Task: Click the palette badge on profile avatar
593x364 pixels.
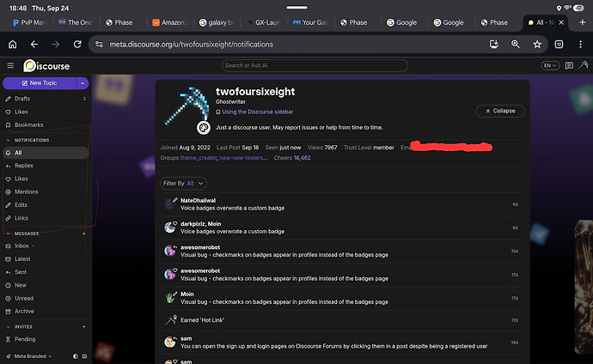Action: pyautogui.click(x=204, y=128)
